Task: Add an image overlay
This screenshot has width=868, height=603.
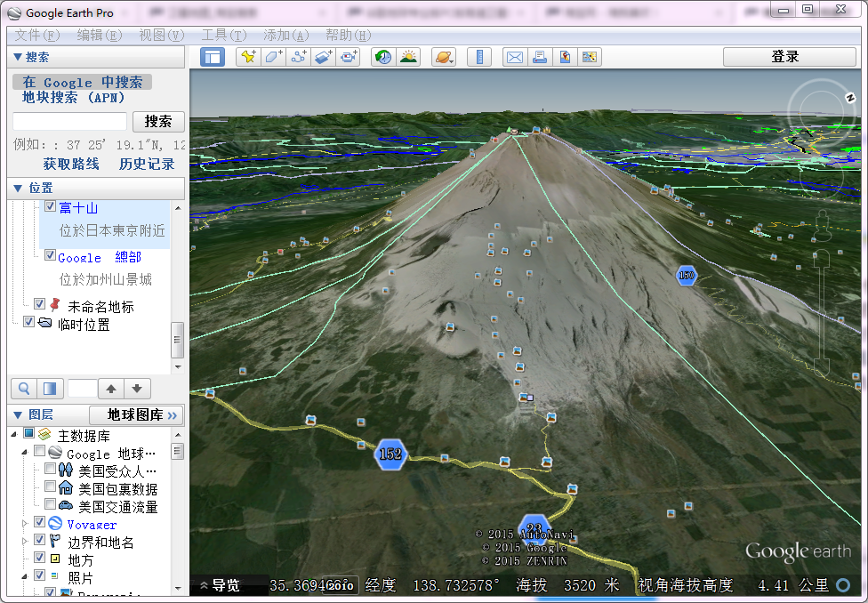Action: (x=324, y=57)
